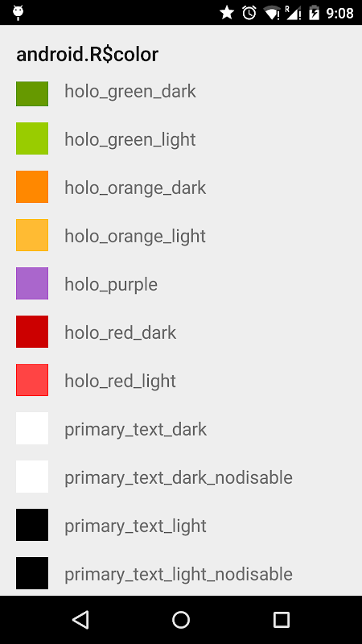
Task: Open the holo_red_light list item text
Action: click(x=120, y=381)
